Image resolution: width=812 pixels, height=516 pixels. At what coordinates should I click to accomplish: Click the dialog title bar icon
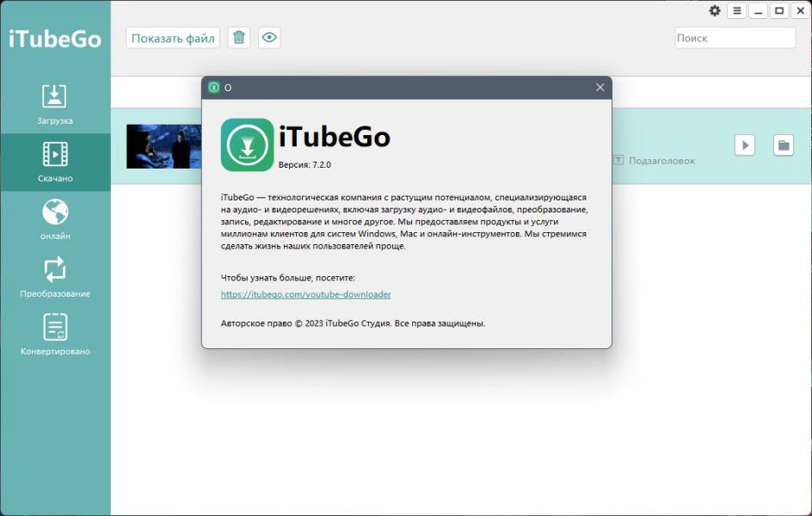[214, 88]
